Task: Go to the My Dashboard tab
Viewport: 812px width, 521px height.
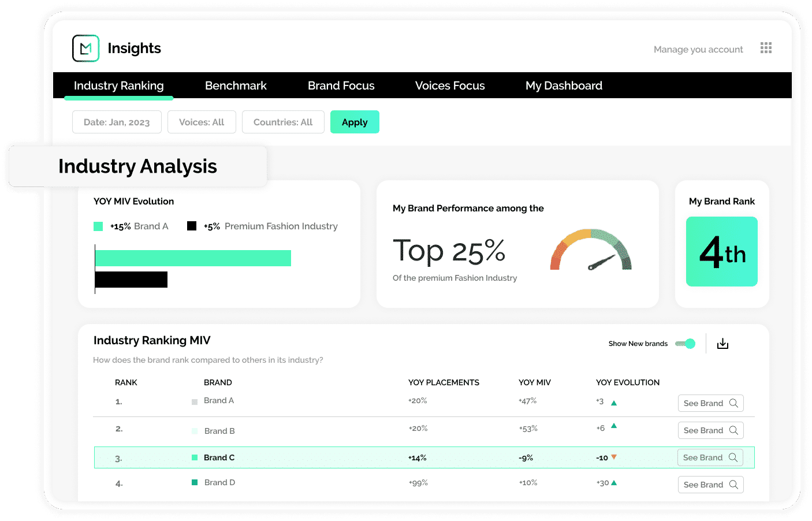Action: tap(564, 85)
